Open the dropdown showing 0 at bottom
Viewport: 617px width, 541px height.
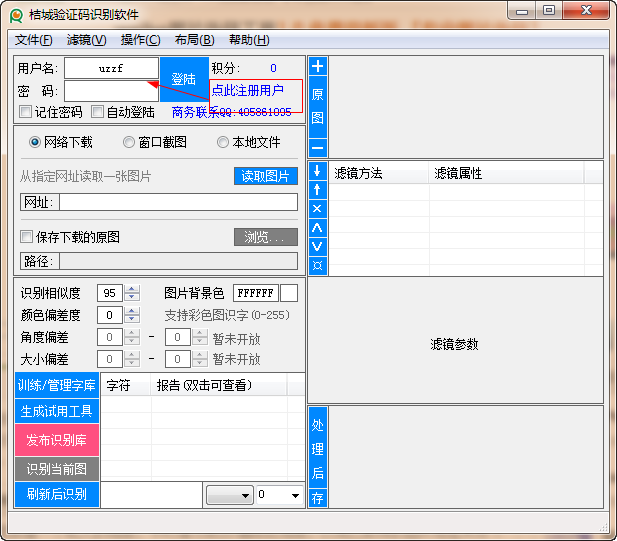pyautogui.click(x=279, y=495)
